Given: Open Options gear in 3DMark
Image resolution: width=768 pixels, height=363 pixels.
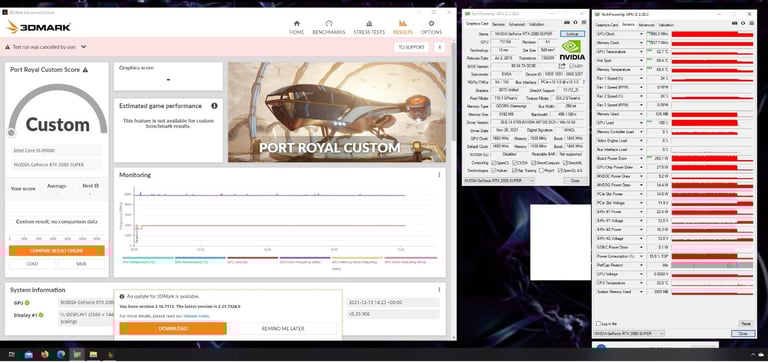Looking at the screenshot, I should 431,24.
